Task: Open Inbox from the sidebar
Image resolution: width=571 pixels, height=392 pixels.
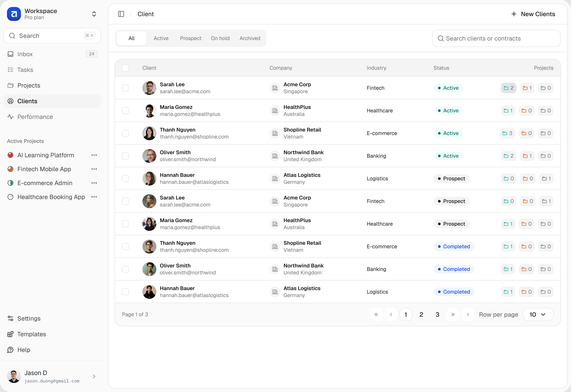Action: pos(52,54)
